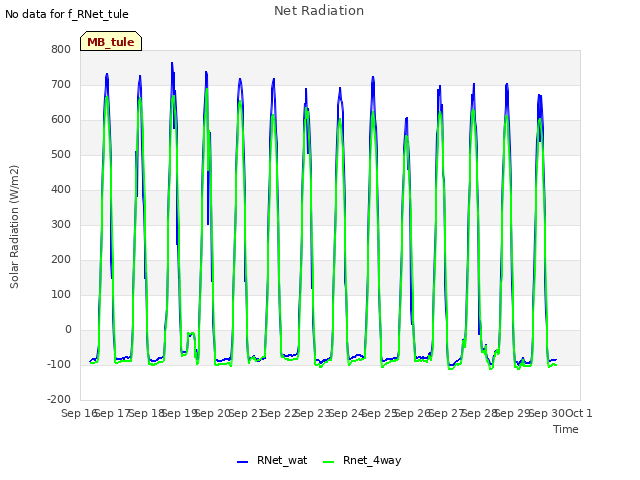The width and height of the screenshot is (640, 480).
Task: Click the Sep 19 peak near 760 W/m2
Action: coord(172,63)
